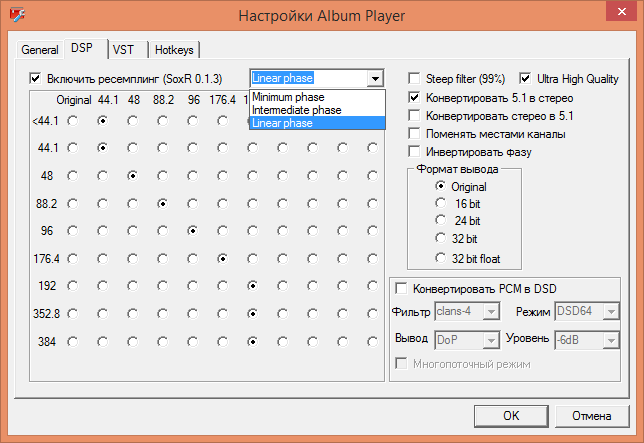The height and width of the screenshot is (443, 644).
Task: Pick Intermediate phase in the open list
Action: tap(317, 110)
